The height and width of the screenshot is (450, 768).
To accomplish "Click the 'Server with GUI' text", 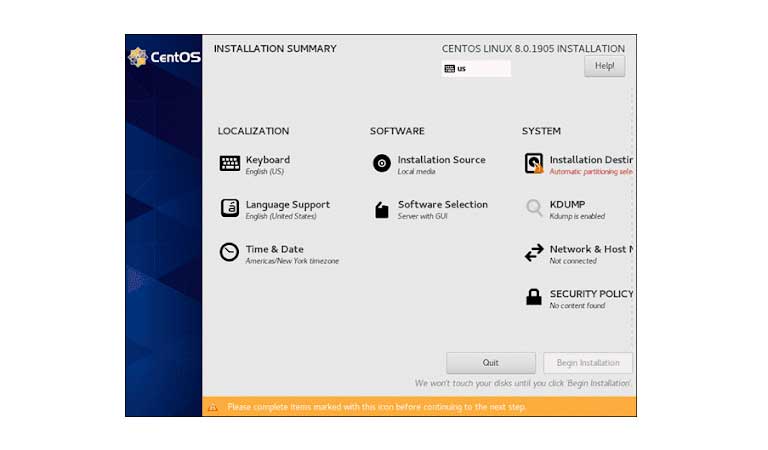I will pyautogui.click(x=423, y=216).
